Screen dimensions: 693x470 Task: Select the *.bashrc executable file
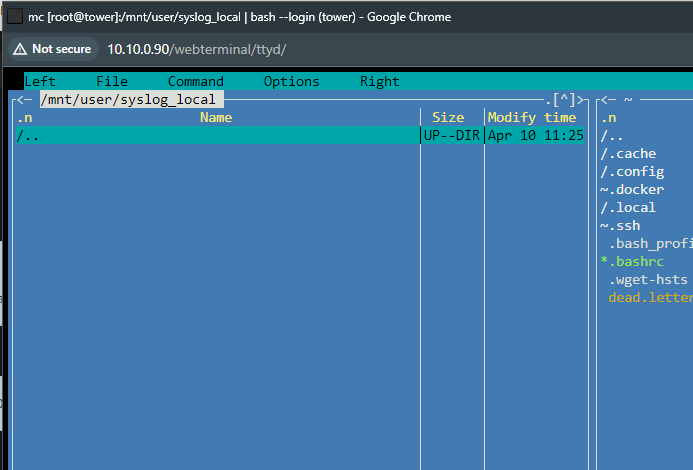632,262
